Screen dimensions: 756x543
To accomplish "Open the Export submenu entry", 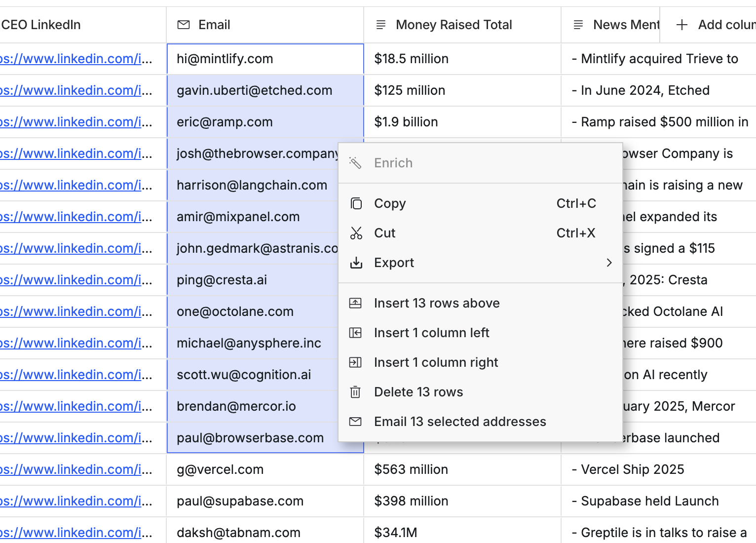I will [x=480, y=263].
